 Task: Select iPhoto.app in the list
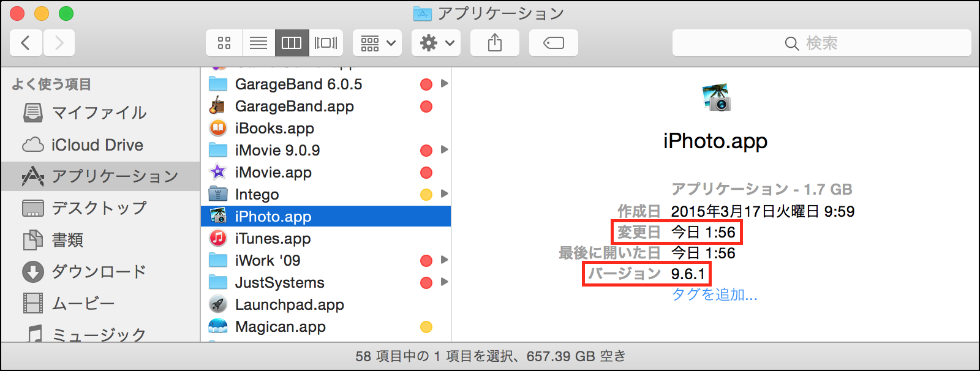point(326,216)
